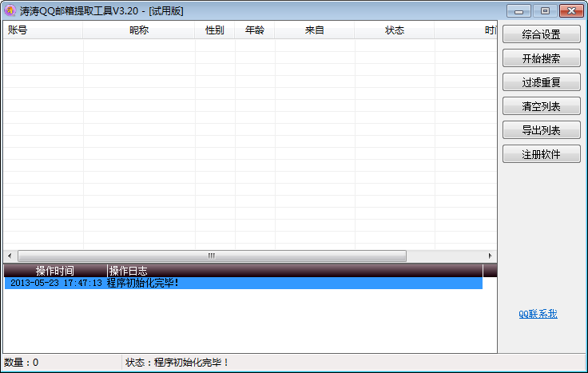This screenshot has height=373, width=588.
Task: Select log timestamp 2013-05-23 17:47:13
Action: coord(56,283)
